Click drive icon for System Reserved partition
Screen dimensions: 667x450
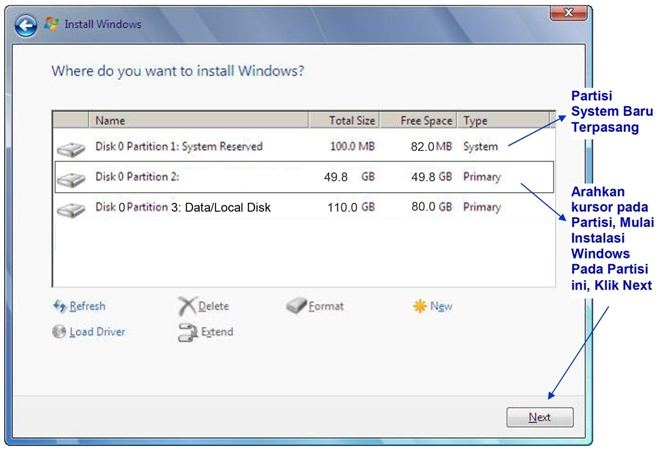tap(71, 149)
